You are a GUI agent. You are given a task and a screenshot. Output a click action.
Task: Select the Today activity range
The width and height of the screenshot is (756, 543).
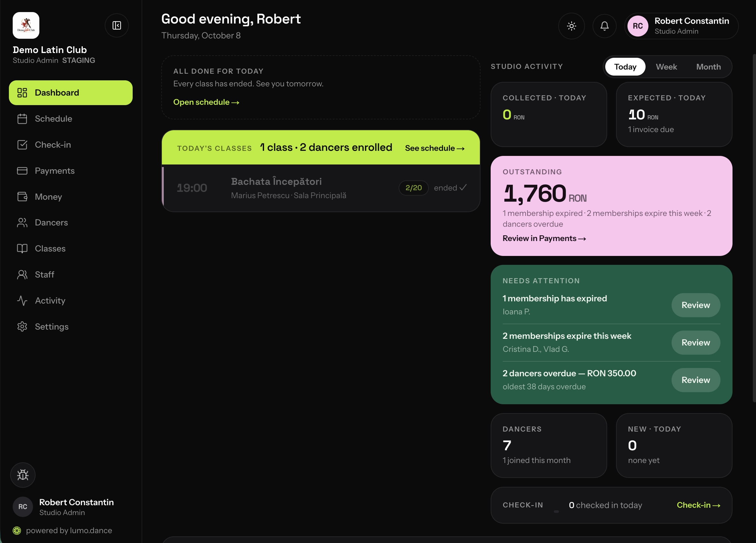click(x=625, y=67)
